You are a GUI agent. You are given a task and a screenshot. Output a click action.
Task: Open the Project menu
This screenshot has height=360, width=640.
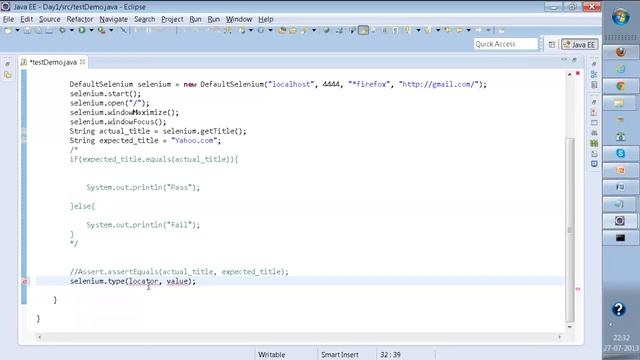pyautogui.click(x=172, y=19)
